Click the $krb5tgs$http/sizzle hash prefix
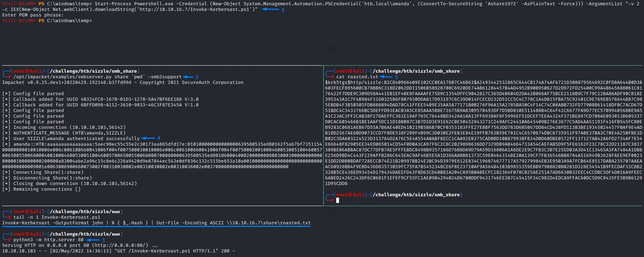644x257 pixels. click(353, 83)
